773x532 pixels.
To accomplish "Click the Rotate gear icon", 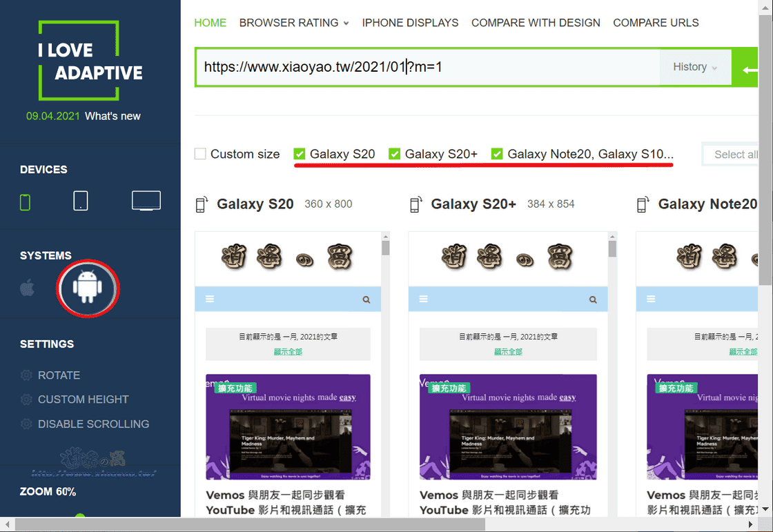I will [26, 375].
